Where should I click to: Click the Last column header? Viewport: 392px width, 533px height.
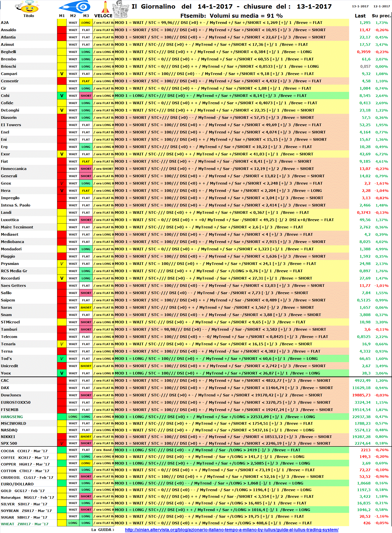click(360, 16)
